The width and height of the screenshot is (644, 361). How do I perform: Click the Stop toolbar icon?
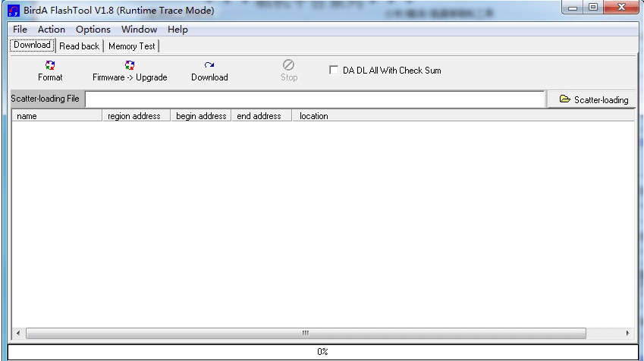point(289,65)
